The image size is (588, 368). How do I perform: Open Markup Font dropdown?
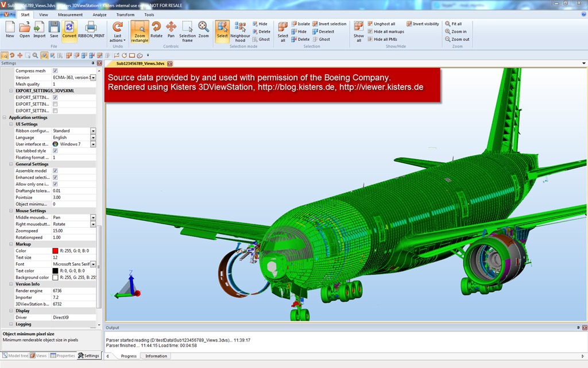coord(93,264)
